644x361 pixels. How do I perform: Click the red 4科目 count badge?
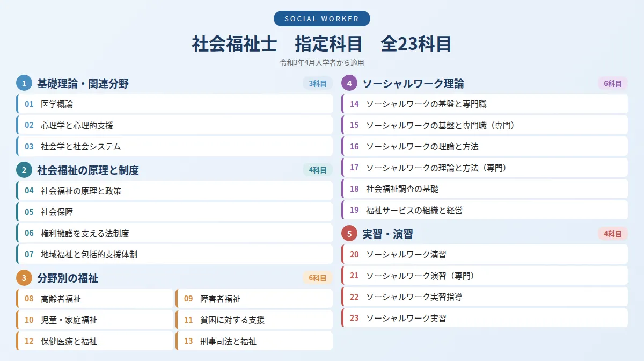click(613, 234)
